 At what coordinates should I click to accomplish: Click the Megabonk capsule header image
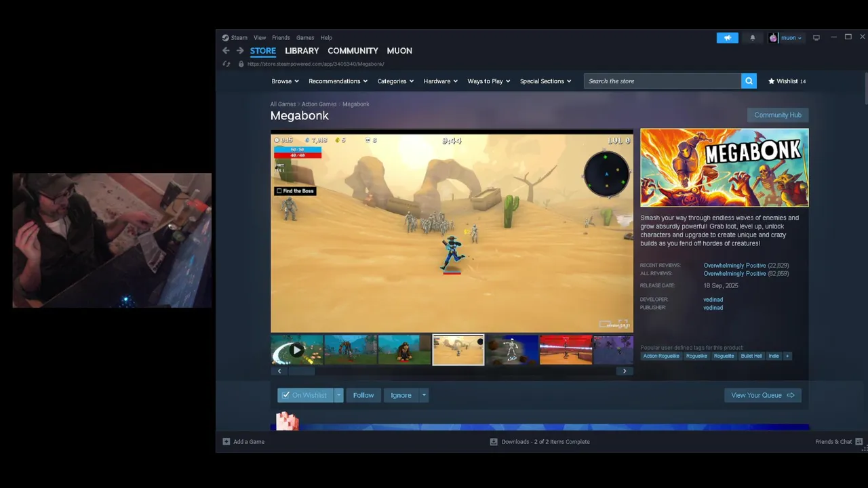[724, 167]
